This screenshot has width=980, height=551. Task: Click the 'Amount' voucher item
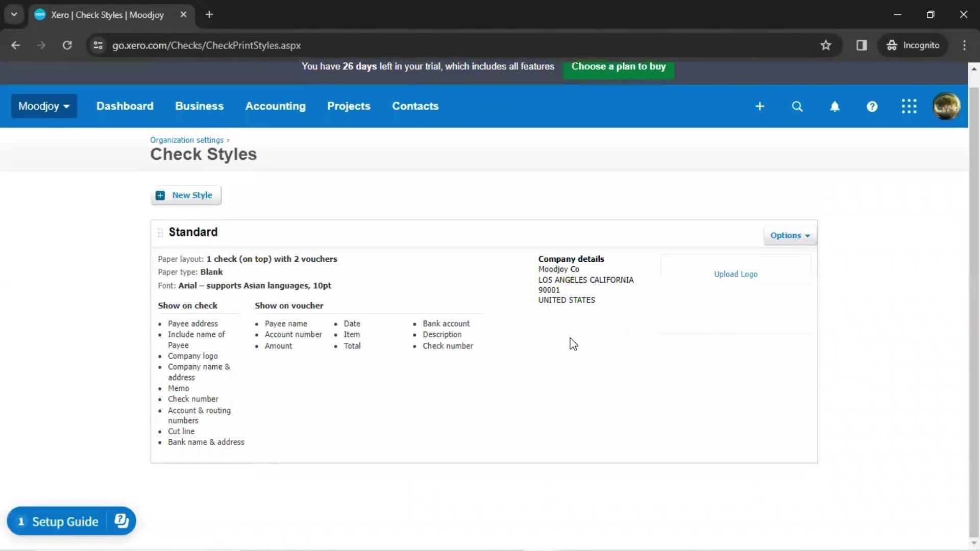tap(279, 346)
